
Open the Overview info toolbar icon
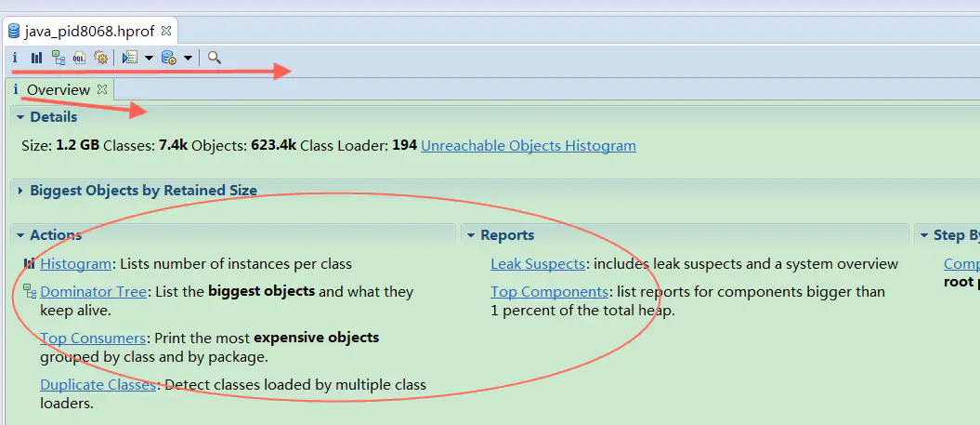15,58
